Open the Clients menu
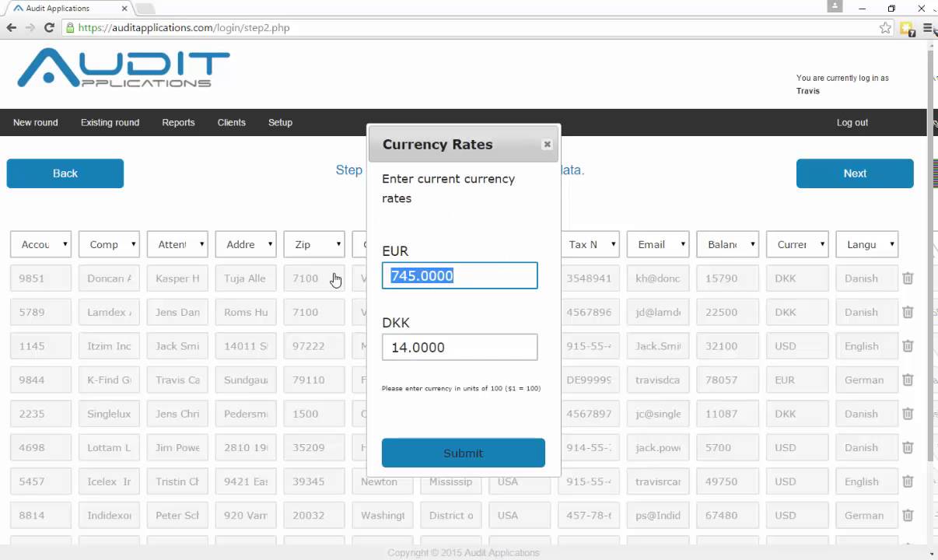This screenshot has height=560, width=938. coord(232,122)
